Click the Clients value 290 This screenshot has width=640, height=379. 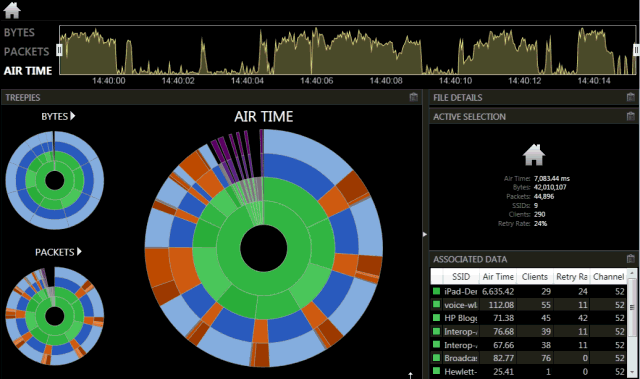(x=540, y=214)
